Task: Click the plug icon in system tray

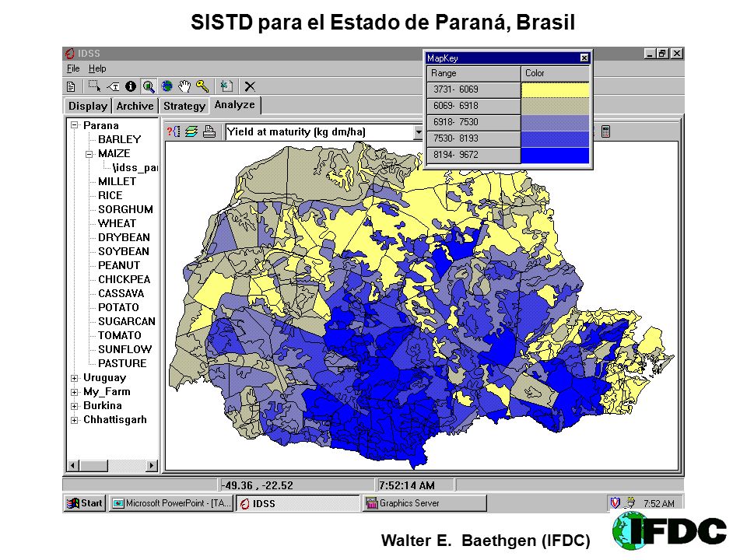Action: pos(630,502)
